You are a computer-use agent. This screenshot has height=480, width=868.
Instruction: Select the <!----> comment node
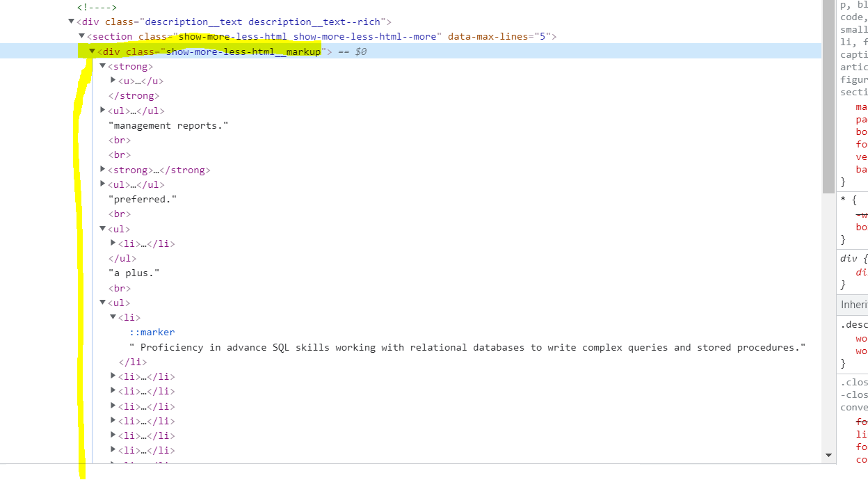pyautogui.click(x=97, y=7)
